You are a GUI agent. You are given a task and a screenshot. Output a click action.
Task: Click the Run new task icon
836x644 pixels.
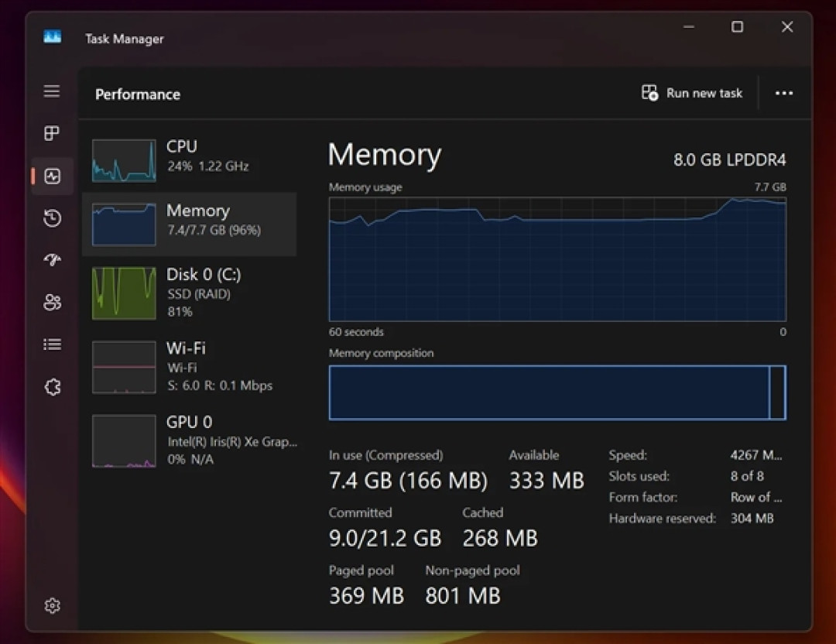coord(649,93)
